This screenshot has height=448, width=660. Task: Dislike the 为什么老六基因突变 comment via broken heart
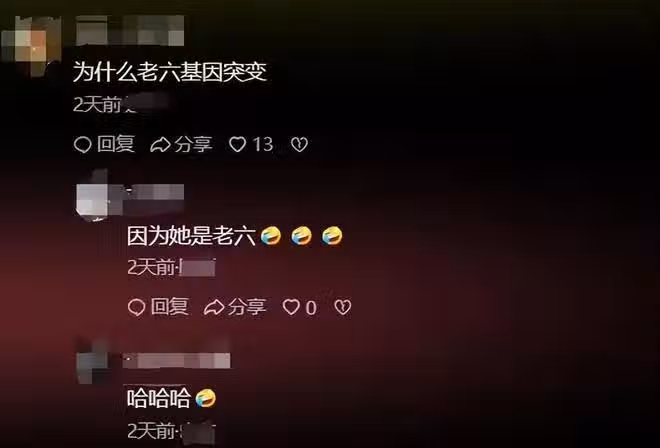pyautogui.click(x=299, y=144)
